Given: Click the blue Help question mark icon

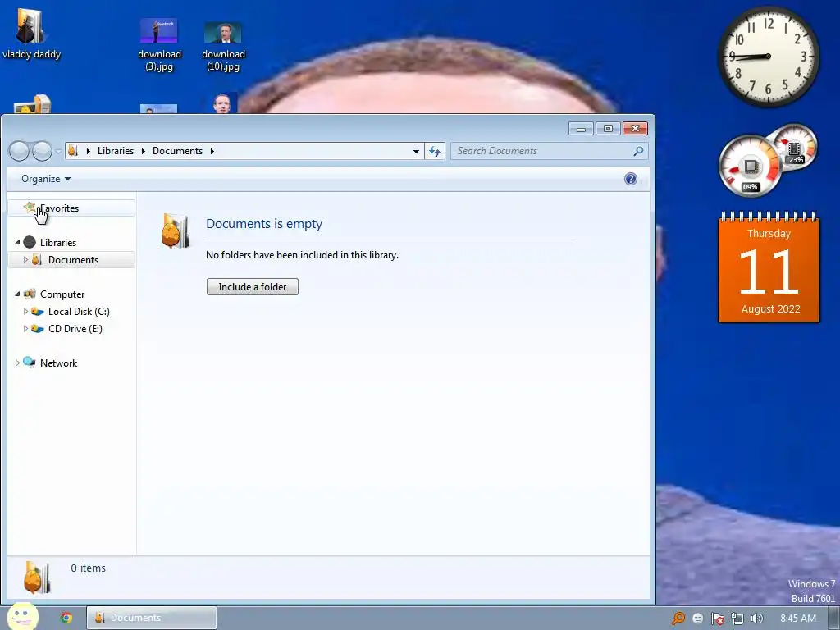Looking at the screenshot, I should tap(631, 179).
